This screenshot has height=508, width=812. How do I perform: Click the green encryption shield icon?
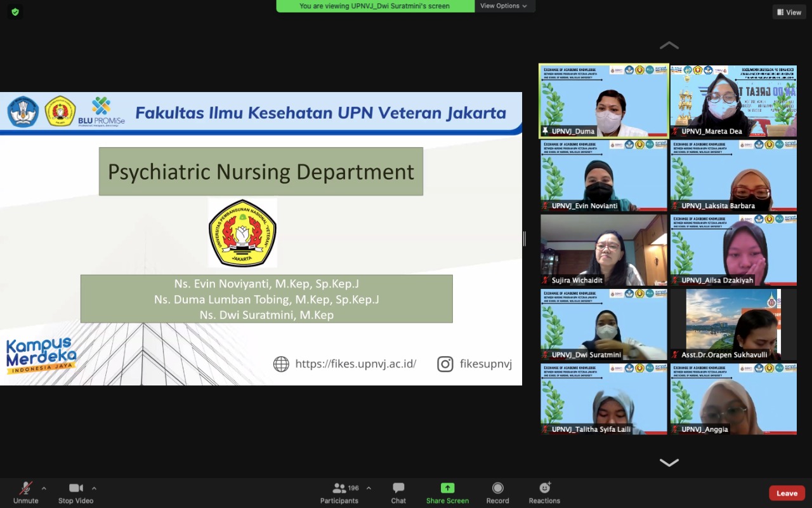(x=15, y=11)
